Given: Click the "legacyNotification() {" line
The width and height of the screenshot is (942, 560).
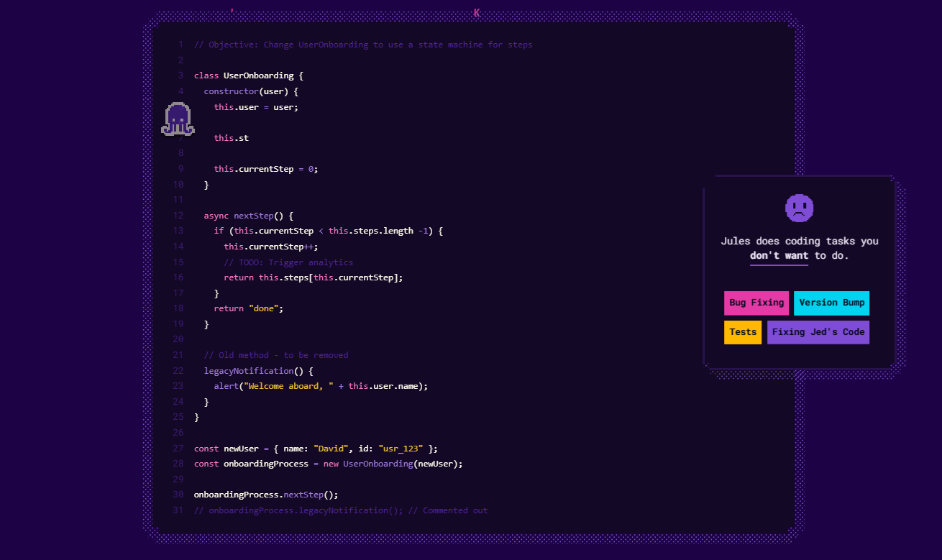Looking at the screenshot, I should (259, 371).
